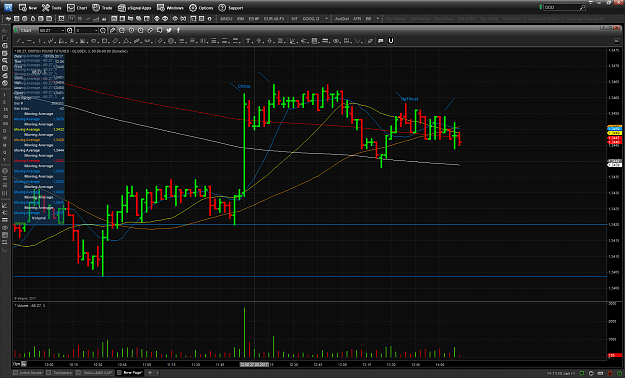Open the New menu
This screenshot has width=625, height=378.
[x=28, y=8]
